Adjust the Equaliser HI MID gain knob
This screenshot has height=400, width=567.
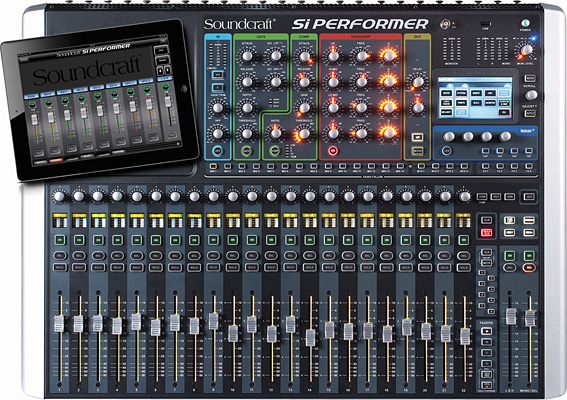pyautogui.click(x=333, y=82)
